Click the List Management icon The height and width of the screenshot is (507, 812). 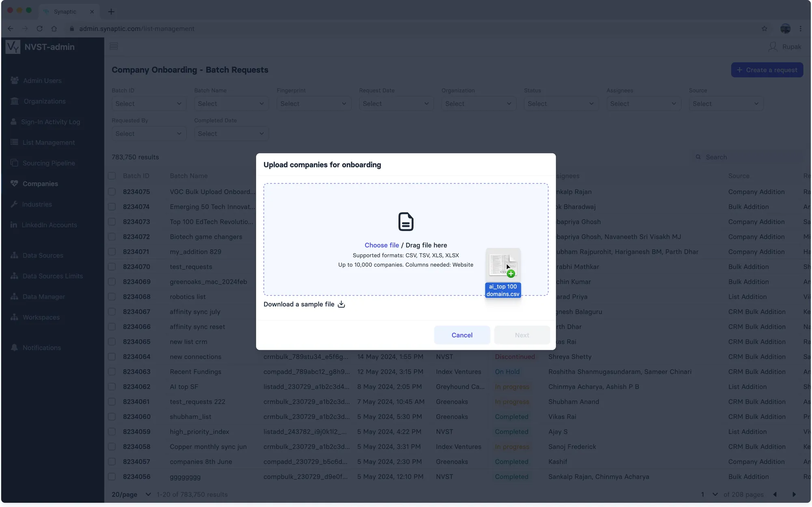coord(14,142)
